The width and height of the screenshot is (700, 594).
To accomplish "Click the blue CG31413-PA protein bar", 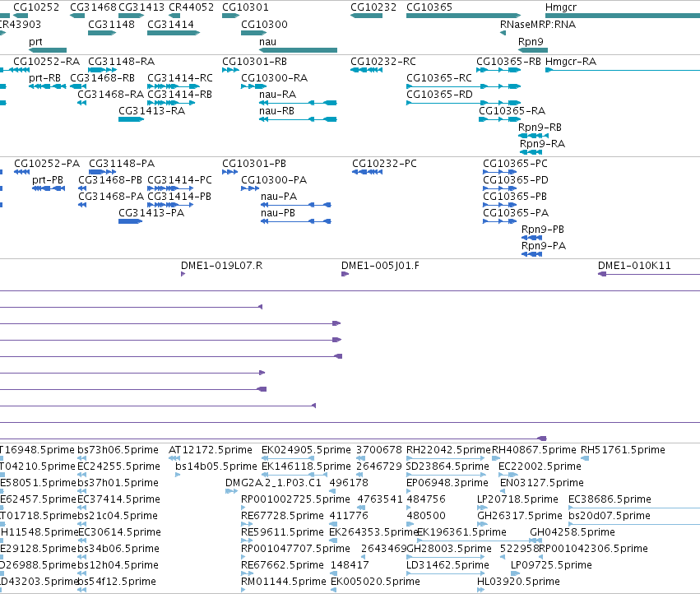I will coord(130,221).
